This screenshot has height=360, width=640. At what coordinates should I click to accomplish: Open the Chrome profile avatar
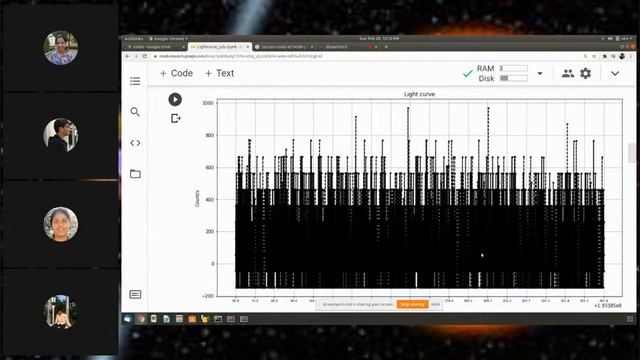coord(622,56)
